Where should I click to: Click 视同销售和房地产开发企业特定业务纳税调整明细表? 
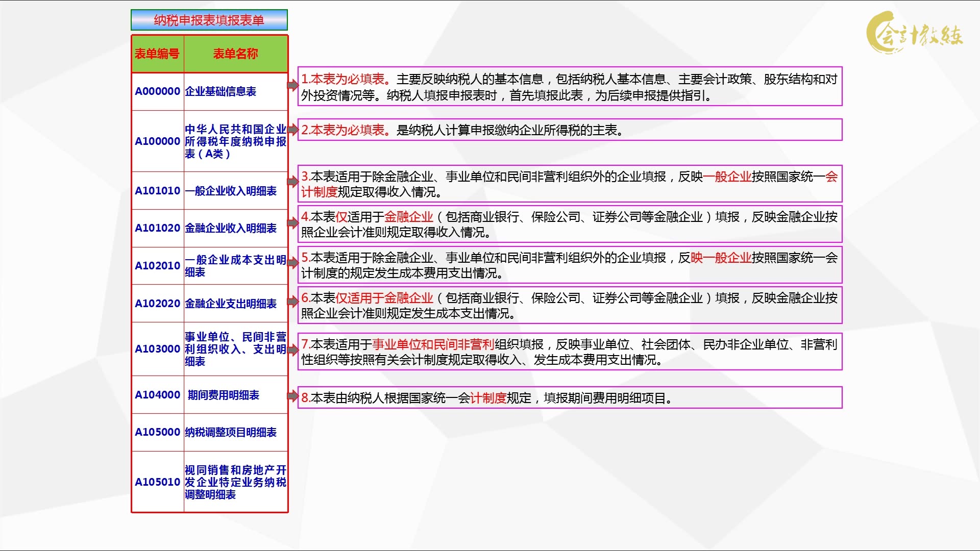tap(235, 482)
